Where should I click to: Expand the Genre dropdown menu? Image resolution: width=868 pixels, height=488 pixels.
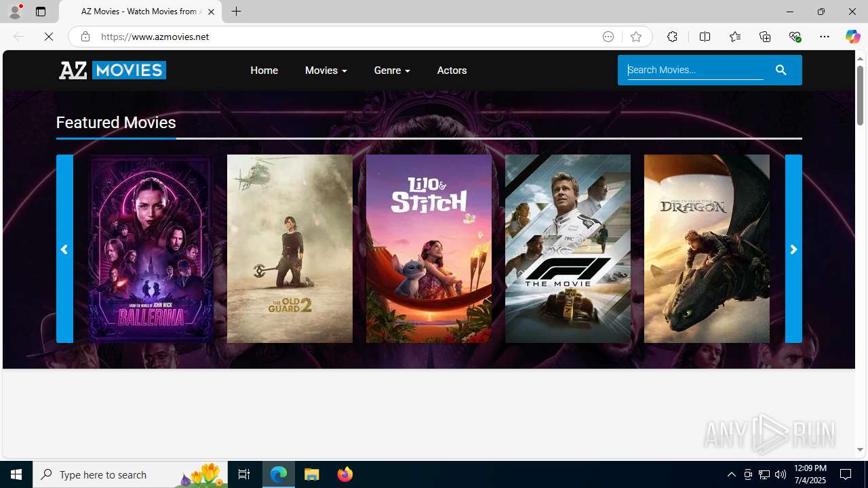click(x=392, y=70)
